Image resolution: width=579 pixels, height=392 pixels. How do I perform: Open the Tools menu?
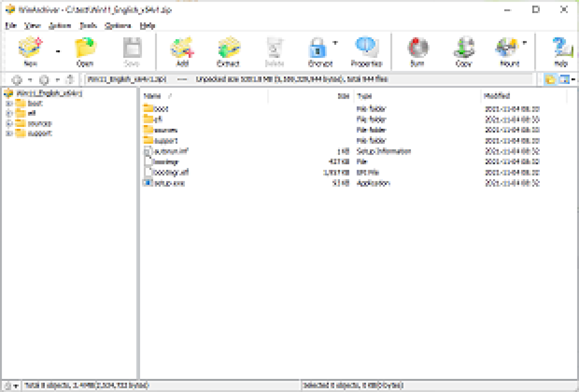pyautogui.click(x=88, y=26)
